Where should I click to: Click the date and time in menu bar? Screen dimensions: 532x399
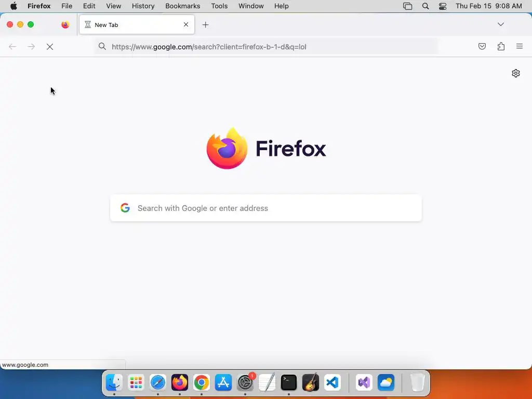pyautogui.click(x=488, y=6)
